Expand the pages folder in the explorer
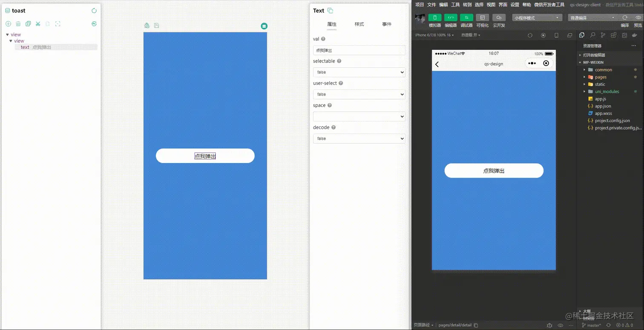 (x=584, y=77)
